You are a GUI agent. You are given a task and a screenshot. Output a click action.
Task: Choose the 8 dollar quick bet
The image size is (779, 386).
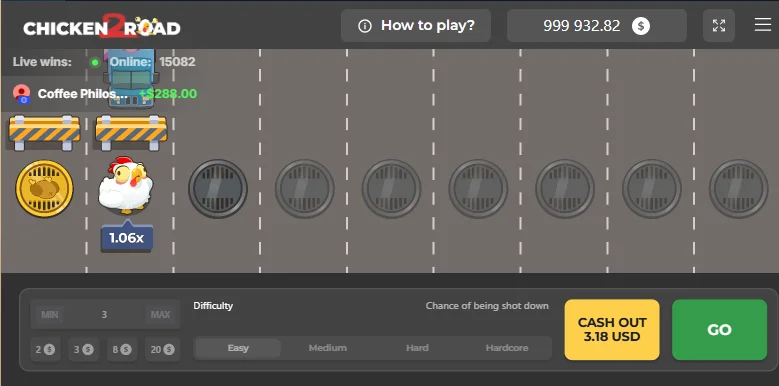(122, 350)
